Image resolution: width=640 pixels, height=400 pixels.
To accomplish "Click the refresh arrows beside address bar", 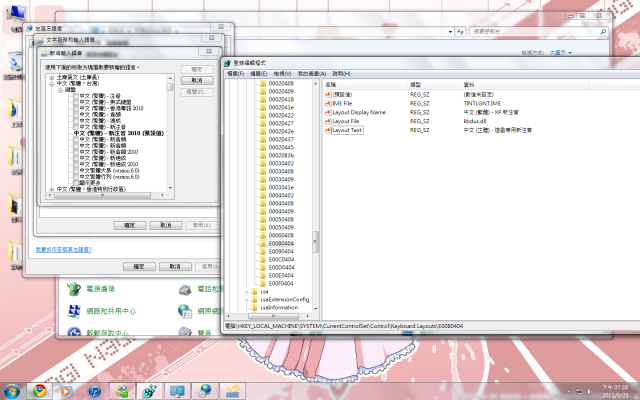I will point(460,31).
